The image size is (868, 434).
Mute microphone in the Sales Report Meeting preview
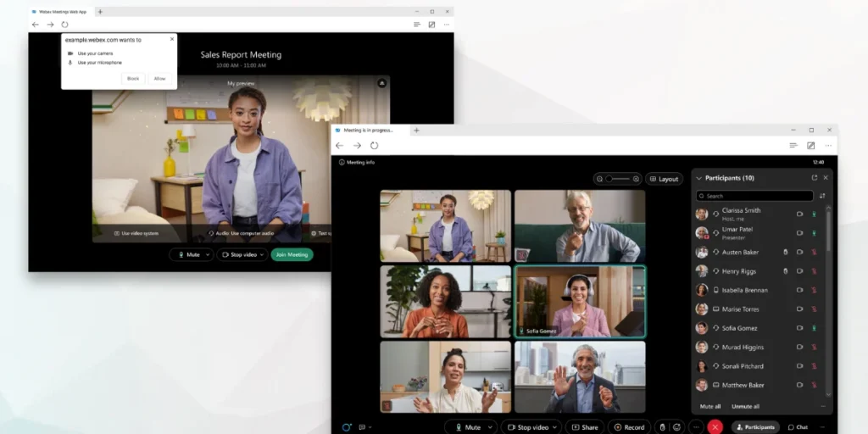[187, 254]
